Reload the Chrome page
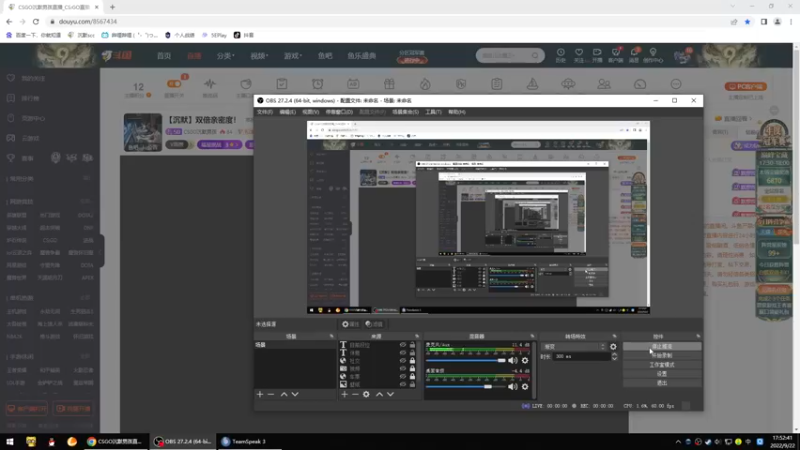The width and height of the screenshot is (800, 450). (x=36, y=21)
